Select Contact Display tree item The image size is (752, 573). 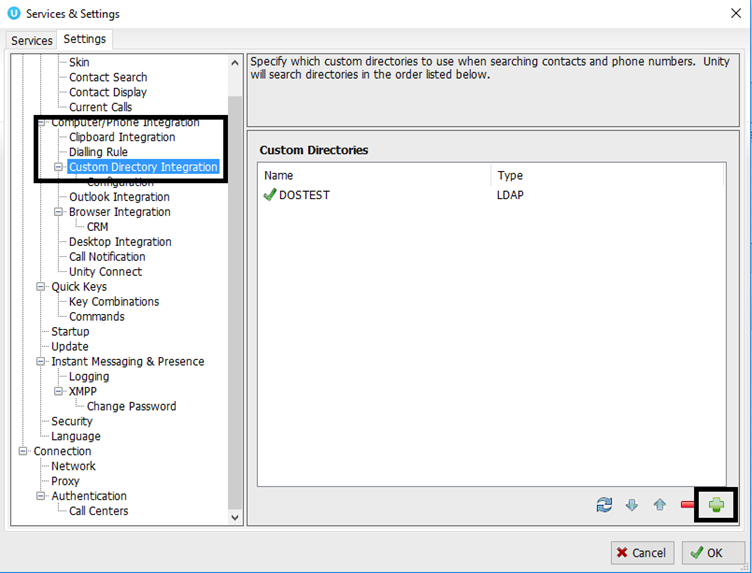point(108,92)
